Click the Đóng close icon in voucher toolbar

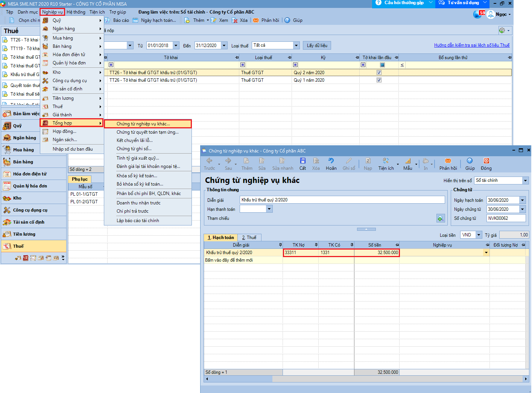pyautogui.click(x=486, y=161)
